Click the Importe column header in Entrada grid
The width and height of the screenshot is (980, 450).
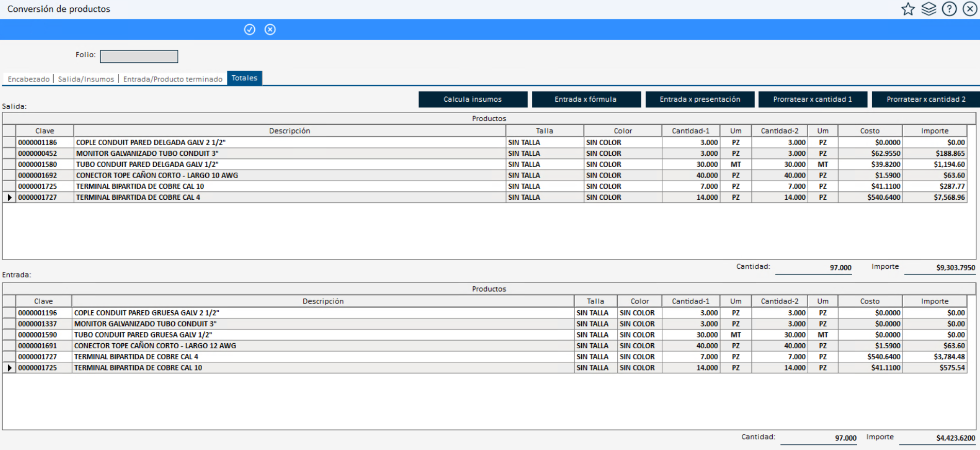click(934, 301)
